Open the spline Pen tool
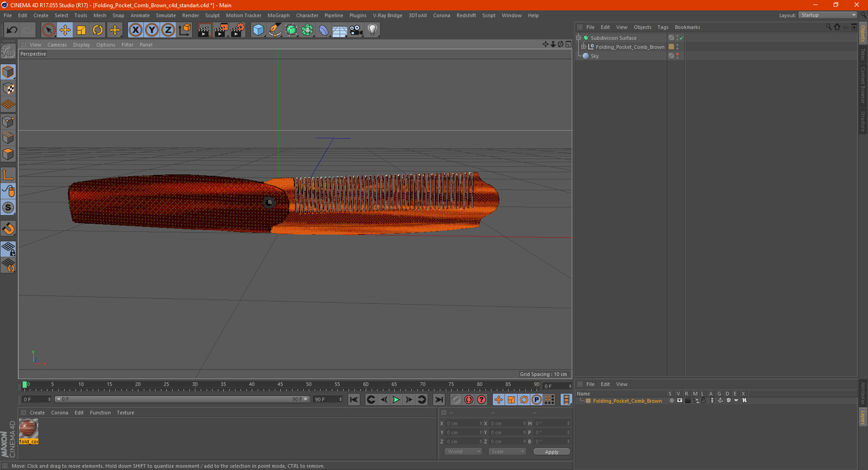Viewport: 868px width, 470px height. click(275, 30)
